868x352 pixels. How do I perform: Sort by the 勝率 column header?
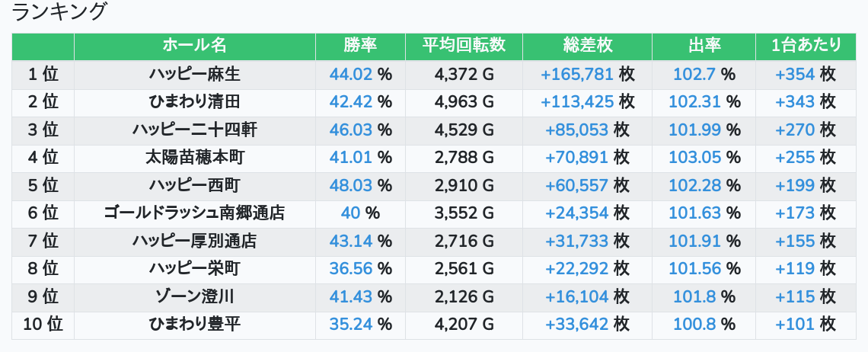(360, 46)
